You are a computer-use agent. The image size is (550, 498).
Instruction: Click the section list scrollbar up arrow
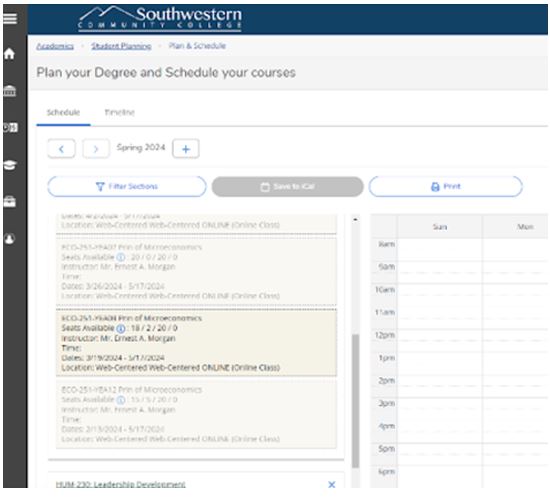click(x=355, y=220)
